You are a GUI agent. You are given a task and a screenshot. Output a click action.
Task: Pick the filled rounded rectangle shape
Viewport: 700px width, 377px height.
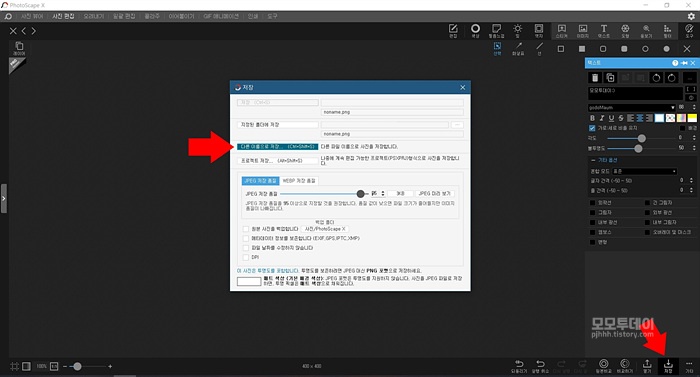(x=624, y=49)
